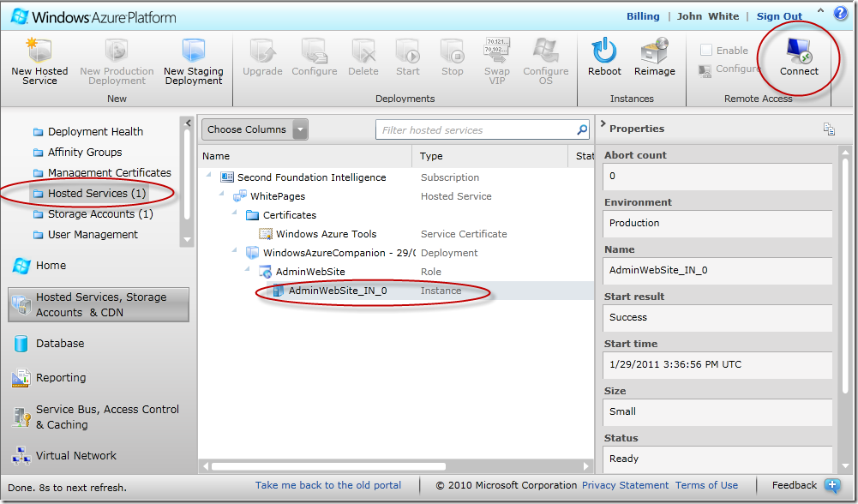Screen dimensions: 858x504
Task: Click the navigation list scroll-down arrow
Action: tap(188, 240)
